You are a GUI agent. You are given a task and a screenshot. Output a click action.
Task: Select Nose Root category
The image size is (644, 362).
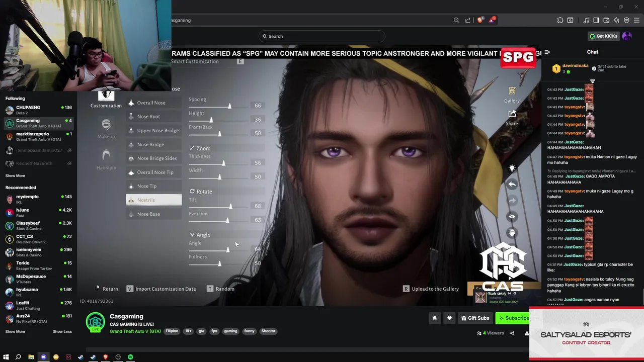[153, 117]
